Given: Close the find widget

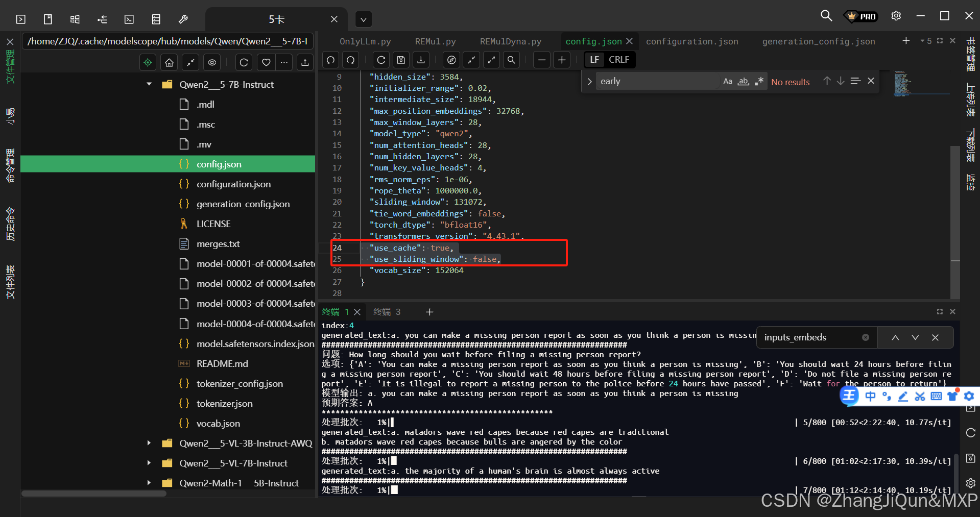Looking at the screenshot, I should click(x=871, y=81).
